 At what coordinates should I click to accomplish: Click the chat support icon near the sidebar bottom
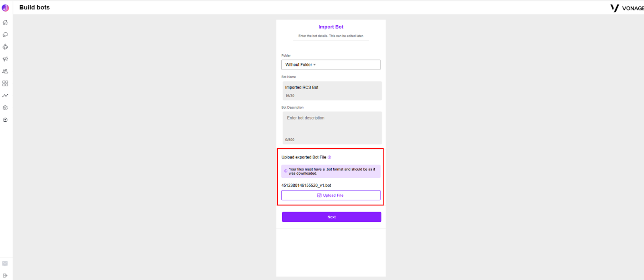coord(5,264)
